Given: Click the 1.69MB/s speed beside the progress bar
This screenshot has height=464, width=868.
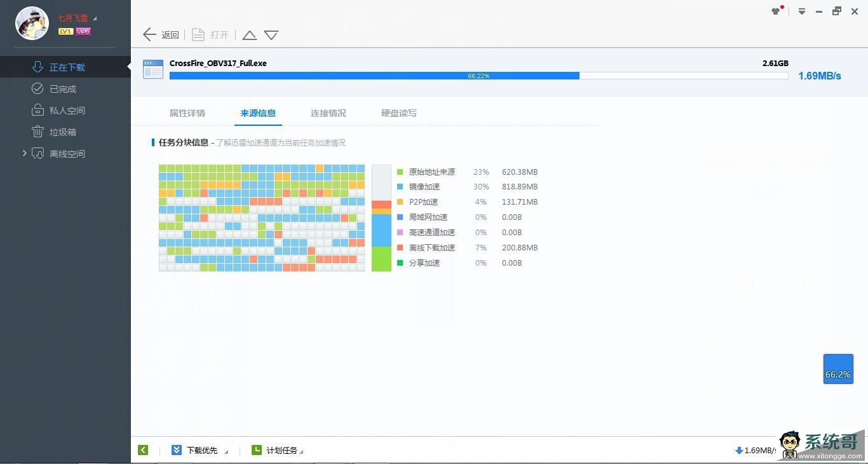Looking at the screenshot, I should coord(820,76).
